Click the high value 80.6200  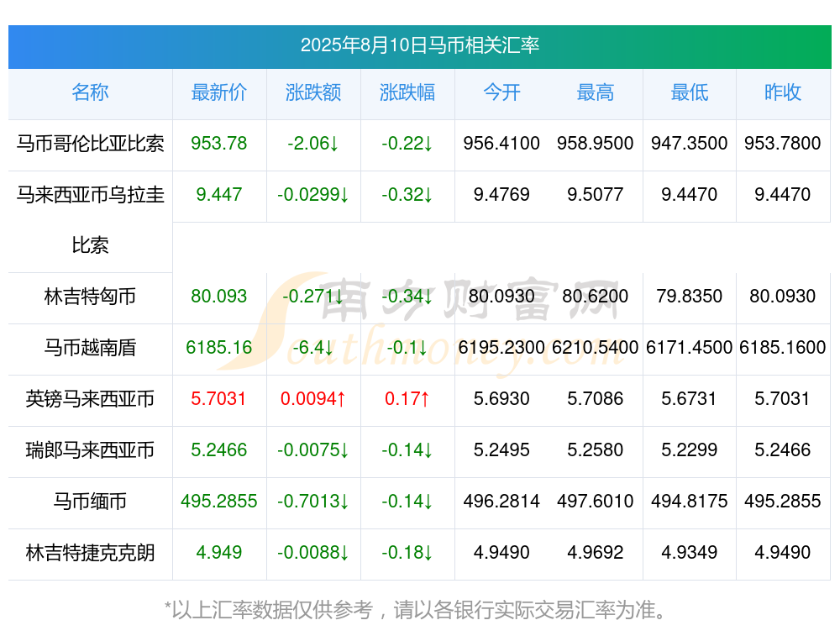click(x=596, y=297)
